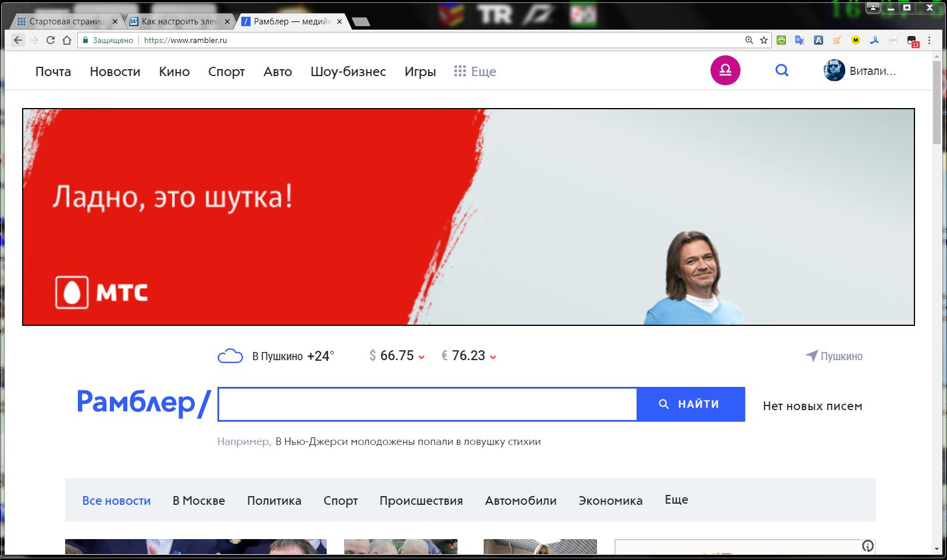
Task: Select the Все новости news tab
Action: coord(116,501)
